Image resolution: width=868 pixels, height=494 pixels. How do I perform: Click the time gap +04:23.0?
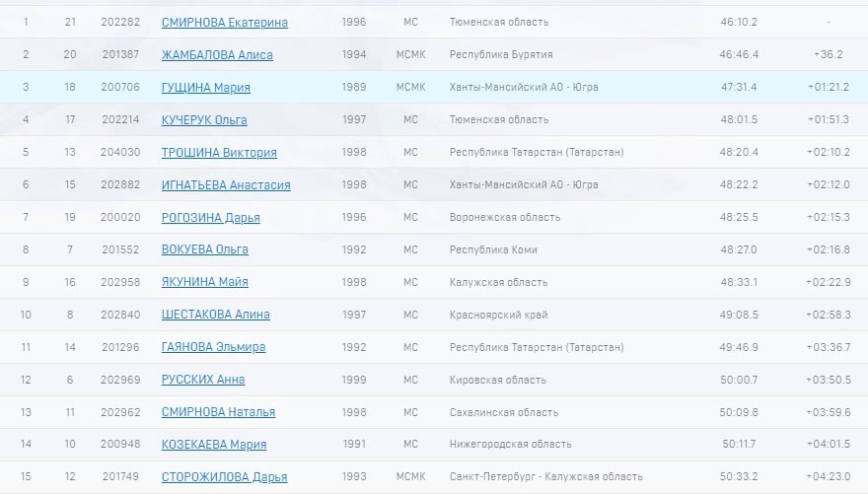pyautogui.click(x=829, y=476)
